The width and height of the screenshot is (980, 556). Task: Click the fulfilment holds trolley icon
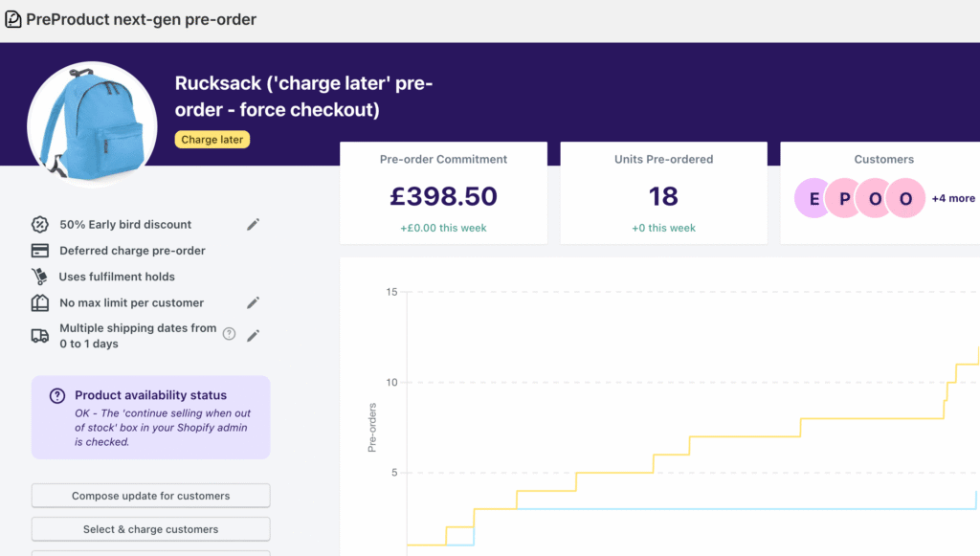tap(40, 277)
